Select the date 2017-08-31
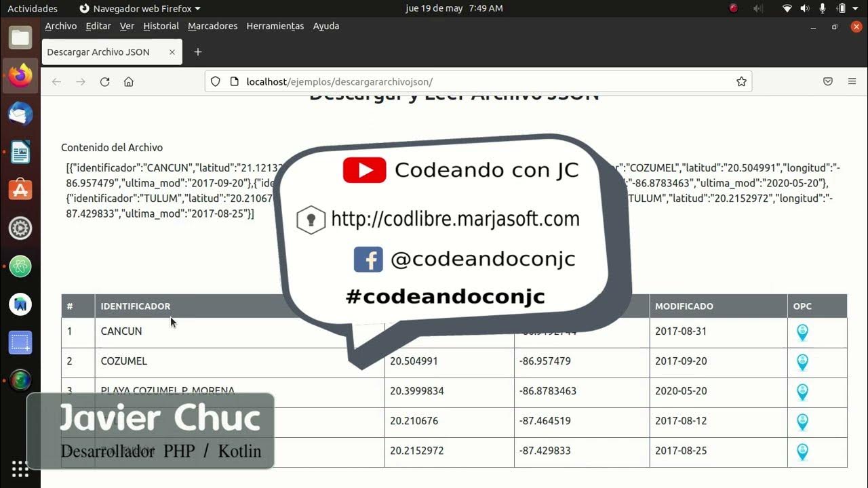Image resolution: width=868 pixels, height=488 pixels. click(681, 331)
